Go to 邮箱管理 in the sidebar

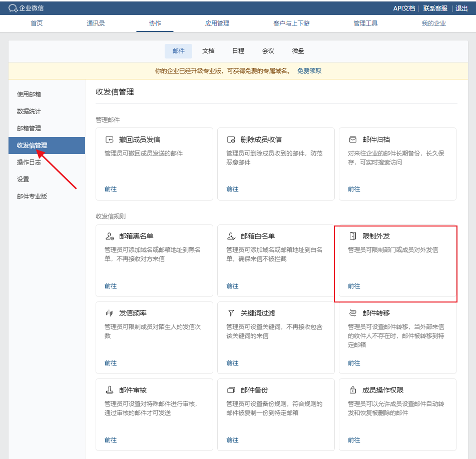point(29,128)
